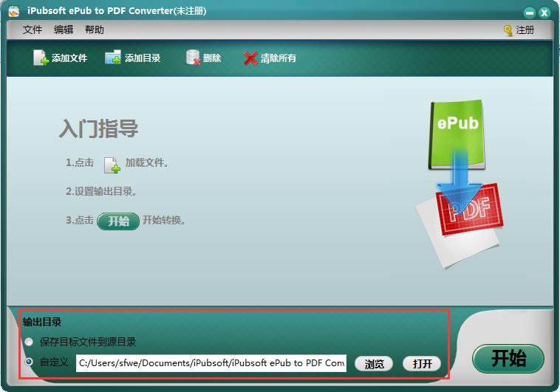Click the 添加文件 add file icon
560x392 pixels.
41,58
